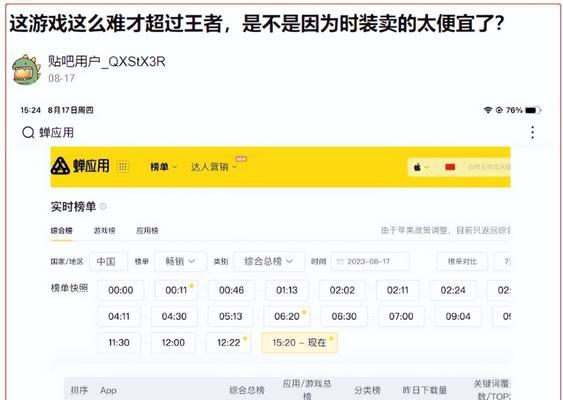Click the 榜单对比 button

pos(462,261)
